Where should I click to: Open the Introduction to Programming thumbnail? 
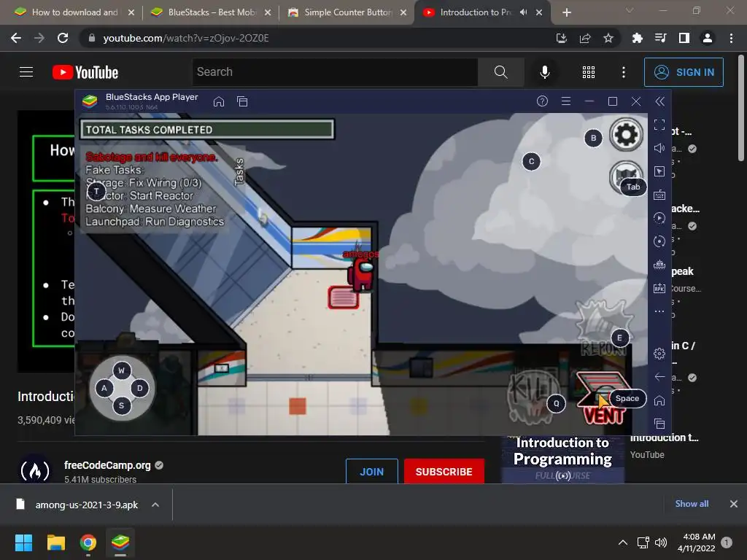562,459
